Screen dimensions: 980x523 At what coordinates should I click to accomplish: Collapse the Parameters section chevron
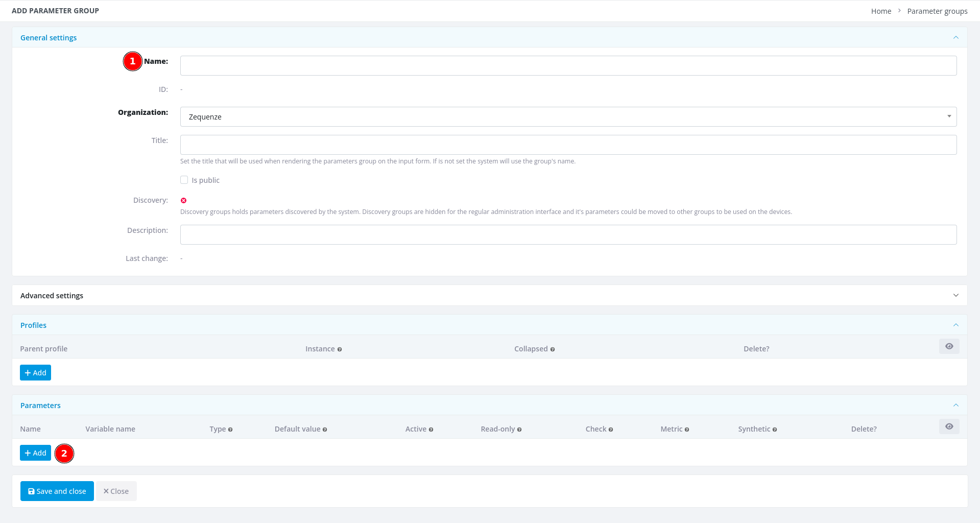pyautogui.click(x=955, y=405)
